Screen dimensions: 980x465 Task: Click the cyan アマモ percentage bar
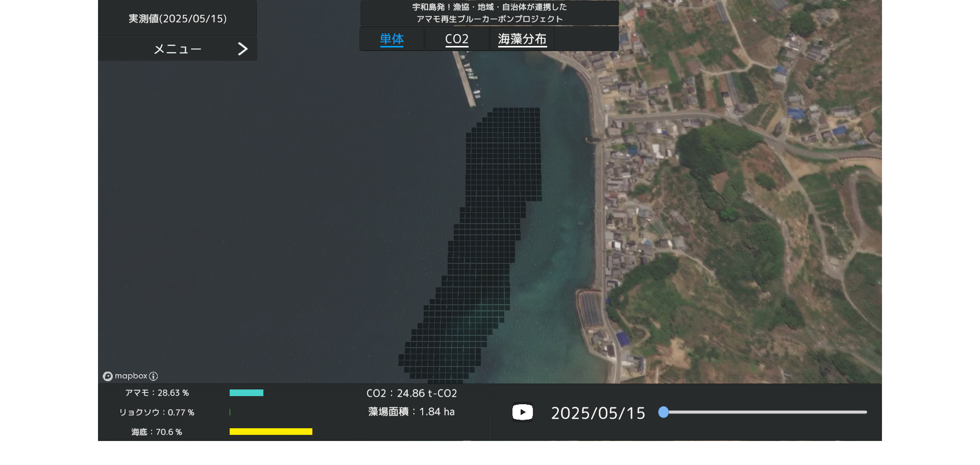pyautogui.click(x=246, y=393)
